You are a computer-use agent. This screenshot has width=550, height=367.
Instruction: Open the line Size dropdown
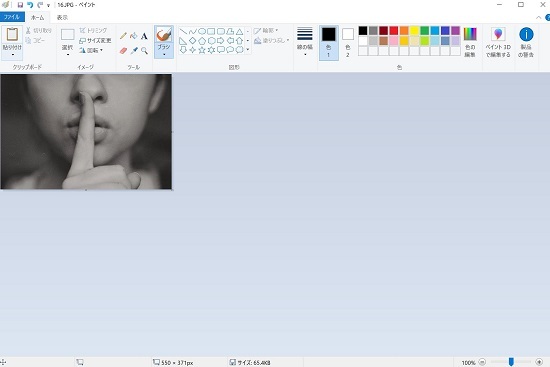click(x=305, y=41)
